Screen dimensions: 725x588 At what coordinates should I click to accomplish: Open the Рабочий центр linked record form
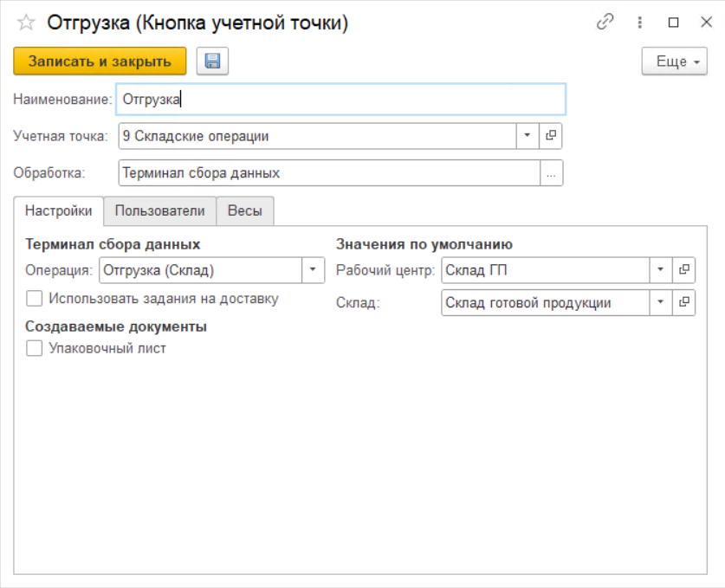coord(683,270)
